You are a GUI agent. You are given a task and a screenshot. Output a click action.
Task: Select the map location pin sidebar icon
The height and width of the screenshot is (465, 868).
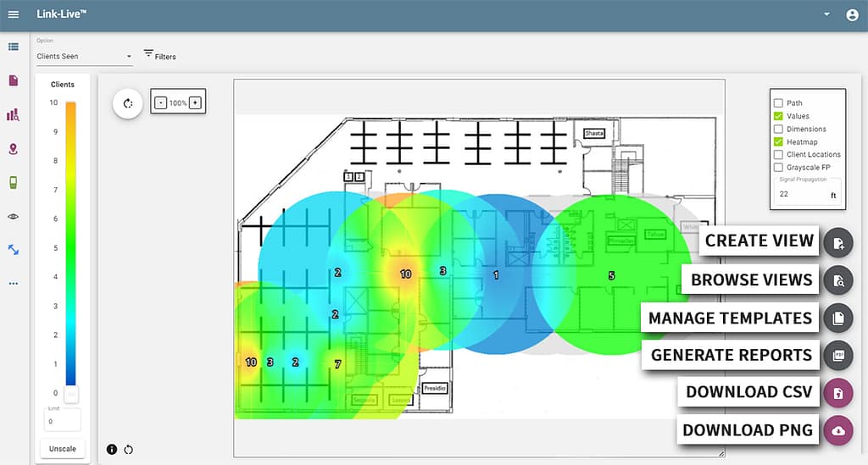tap(13, 149)
